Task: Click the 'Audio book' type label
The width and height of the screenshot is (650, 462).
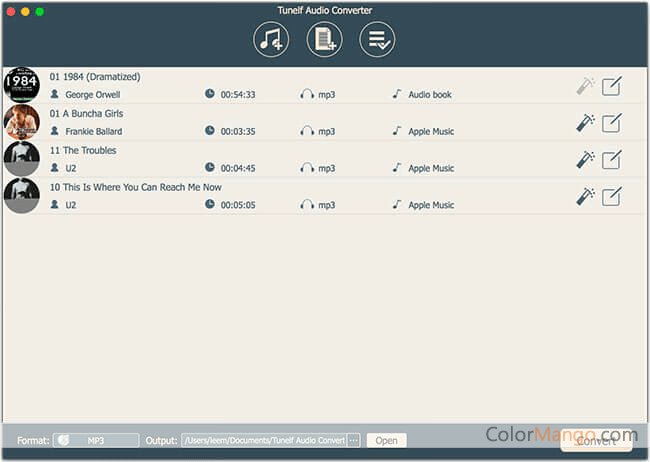Action: point(430,95)
